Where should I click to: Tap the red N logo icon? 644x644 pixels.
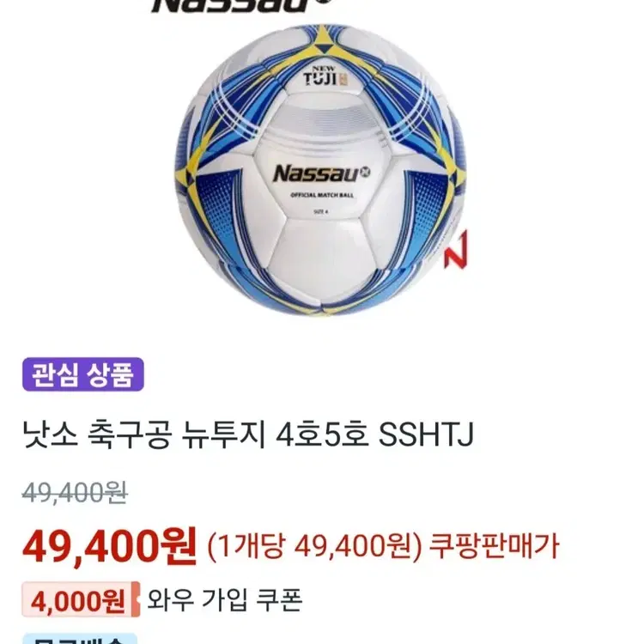(x=456, y=249)
